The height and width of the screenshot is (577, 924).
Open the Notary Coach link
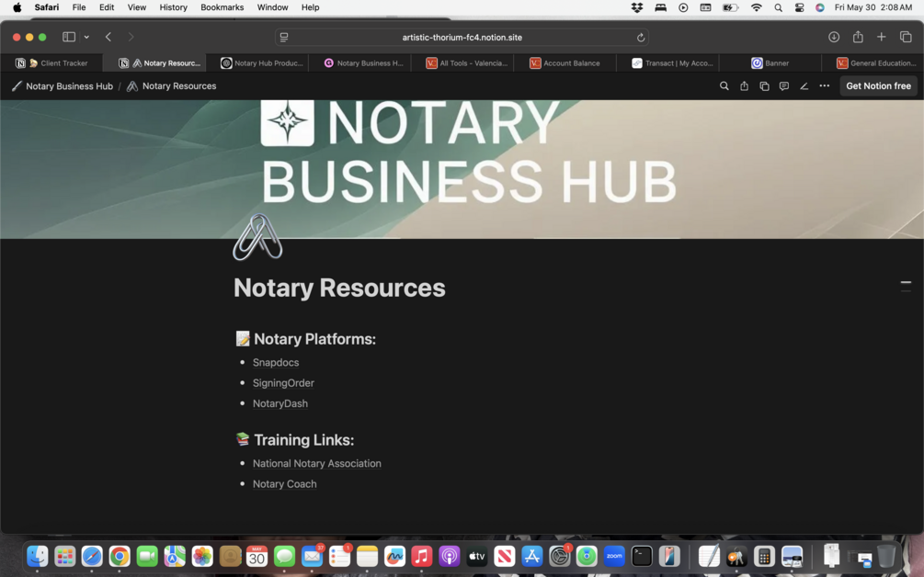(285, 484)
